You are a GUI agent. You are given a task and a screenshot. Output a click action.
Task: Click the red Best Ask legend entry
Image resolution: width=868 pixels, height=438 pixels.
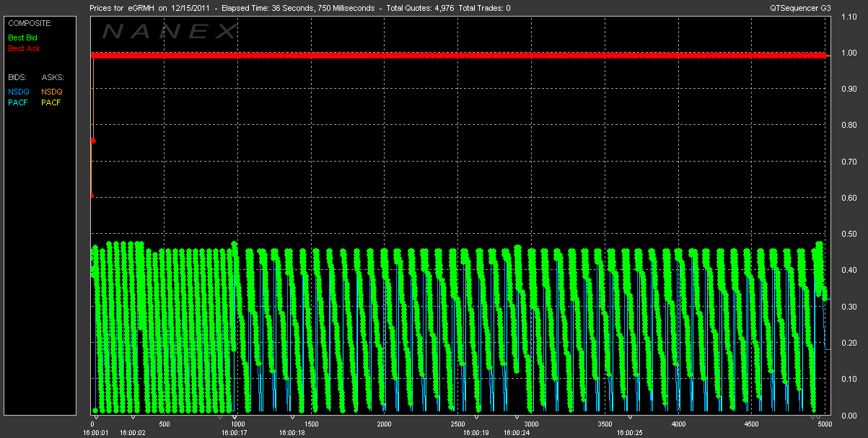click(24, 49)
